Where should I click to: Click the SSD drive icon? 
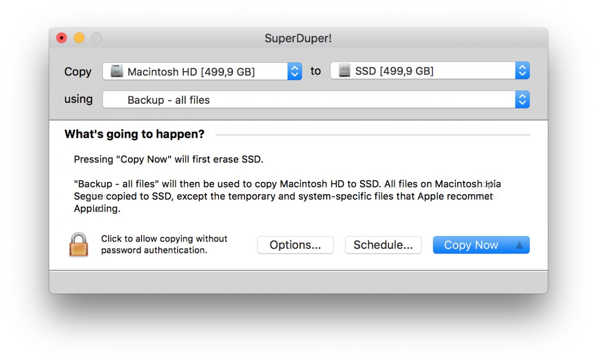tap(344, 71)
